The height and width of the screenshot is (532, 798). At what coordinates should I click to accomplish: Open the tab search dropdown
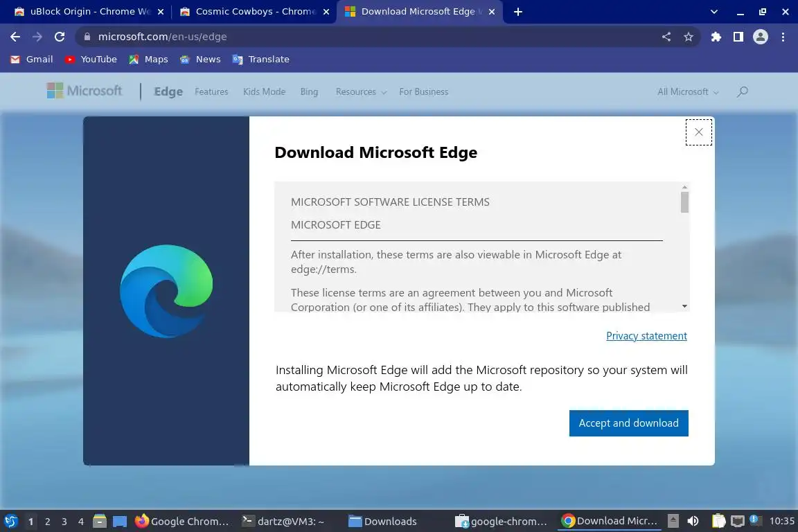[x=714, y=12]
